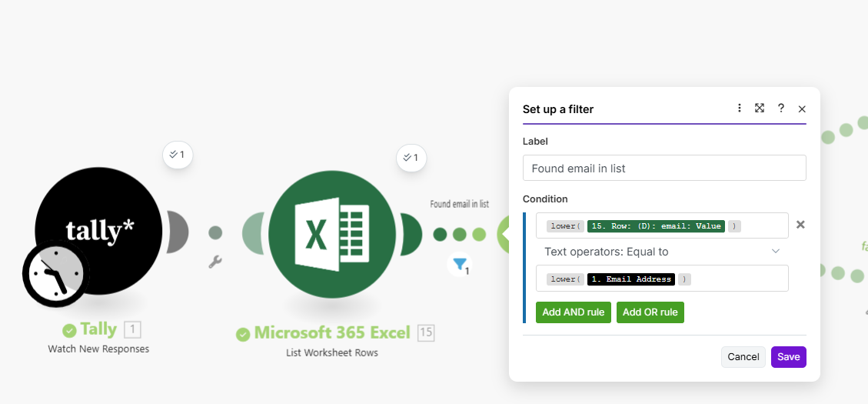Image resolution: width=868 pixels, height=404 pixels.
Task: Click the first condition field with Row email
Action: tap(662, 225)
